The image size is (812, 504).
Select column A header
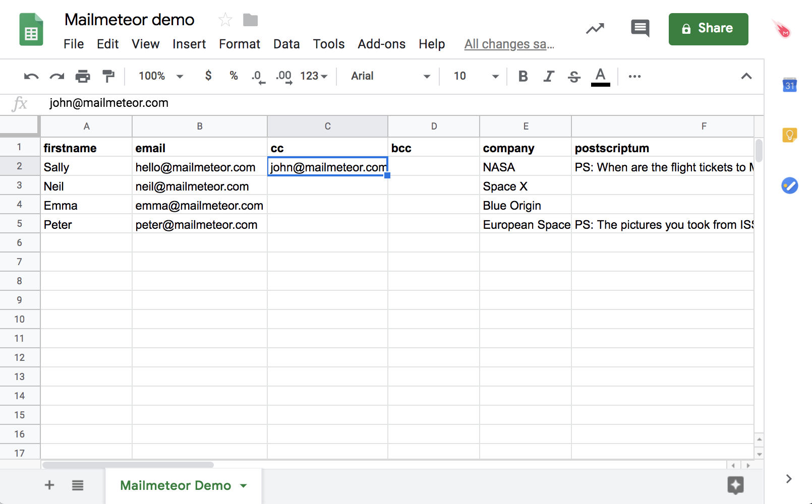[86, 127]
